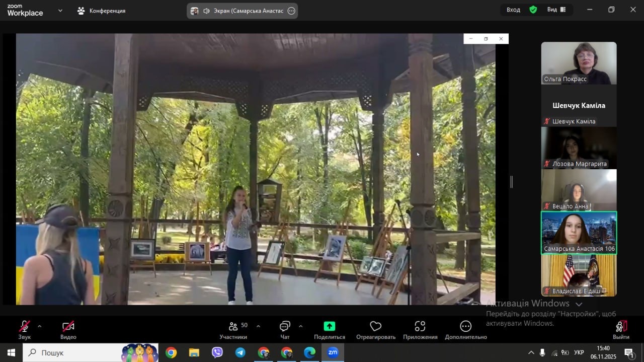Image resolution: width=644 pixels, height=362 pixels.
Task: Open shared screen options ellipsis button
Action: 291,11
